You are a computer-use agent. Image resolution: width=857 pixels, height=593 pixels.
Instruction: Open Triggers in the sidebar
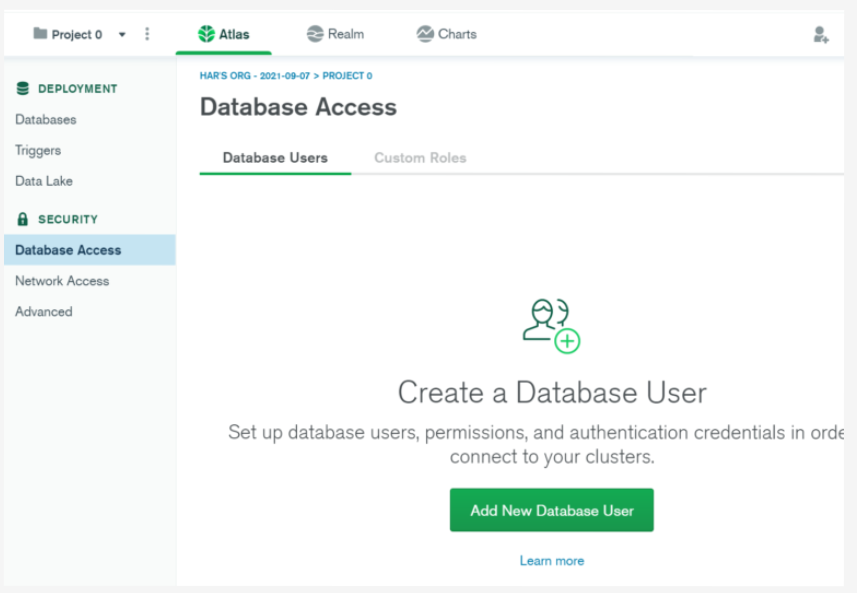coord(38,150)
